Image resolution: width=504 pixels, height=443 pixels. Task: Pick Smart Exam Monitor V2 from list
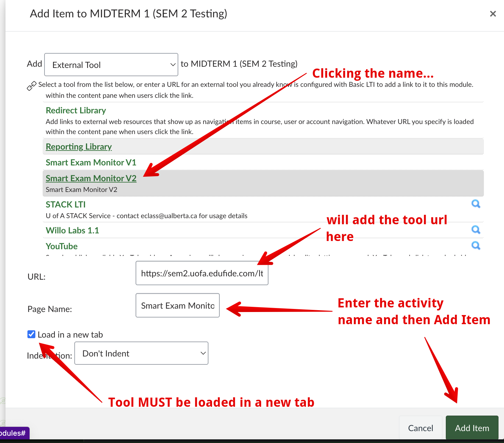pos(91,178)
